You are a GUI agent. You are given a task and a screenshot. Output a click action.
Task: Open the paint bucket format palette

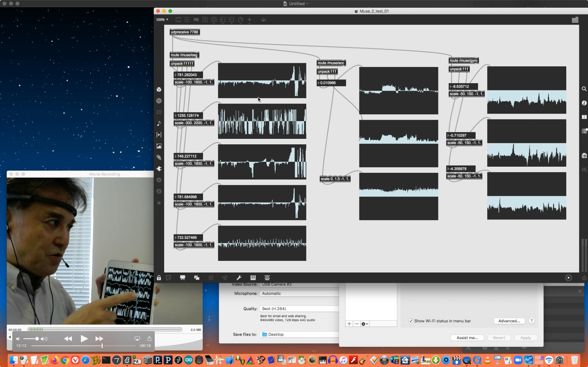[264, 20]
